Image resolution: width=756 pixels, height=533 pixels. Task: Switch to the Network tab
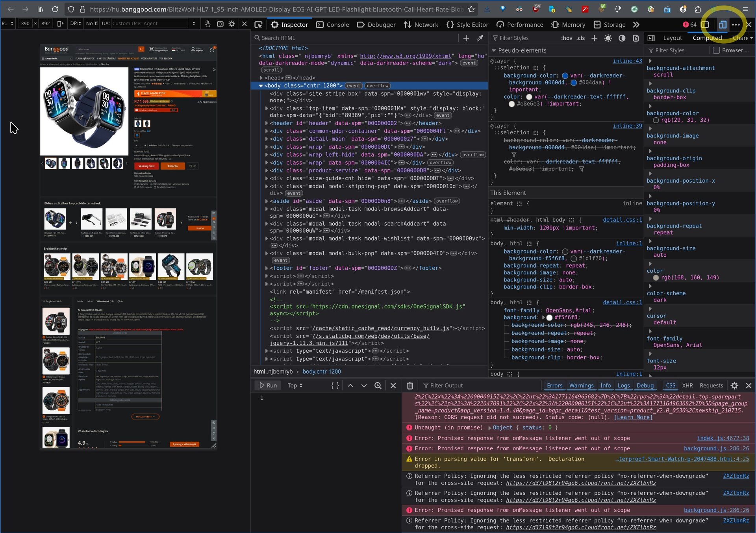tap(421, 24)
